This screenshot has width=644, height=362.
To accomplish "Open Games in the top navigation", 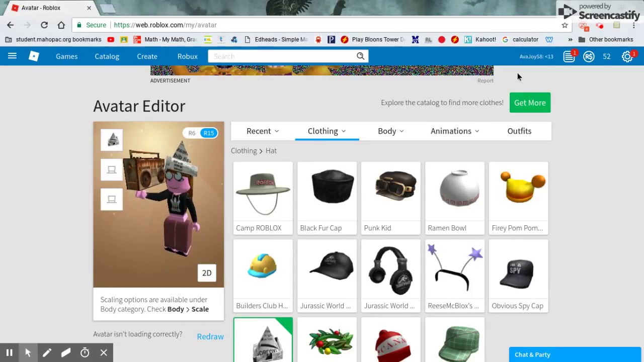I will [66, 56].
